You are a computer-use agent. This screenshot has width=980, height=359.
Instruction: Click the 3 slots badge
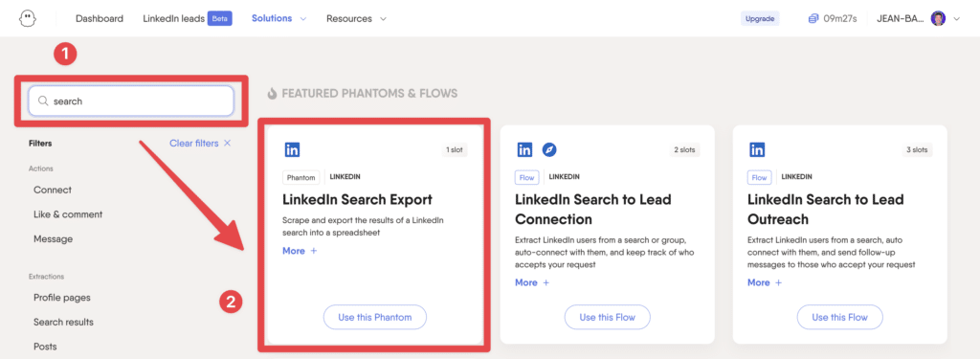coord(917,150)
